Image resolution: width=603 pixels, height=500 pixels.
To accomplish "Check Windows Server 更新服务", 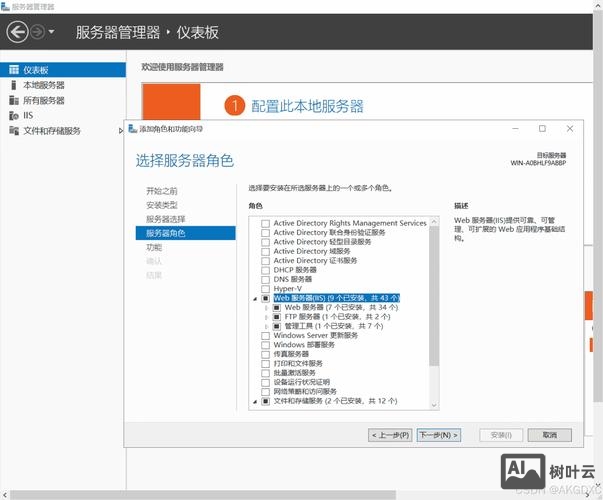I will (x=265, y=336).
